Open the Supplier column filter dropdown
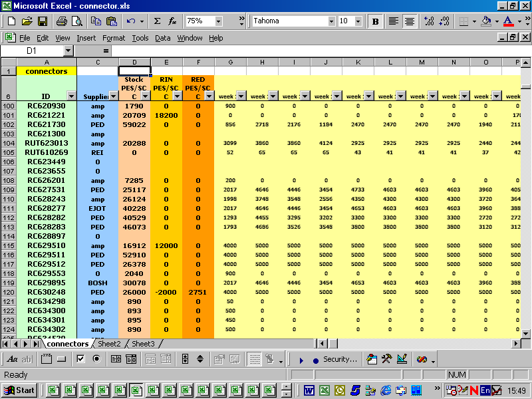532x399 pixels. click(112, 96)
